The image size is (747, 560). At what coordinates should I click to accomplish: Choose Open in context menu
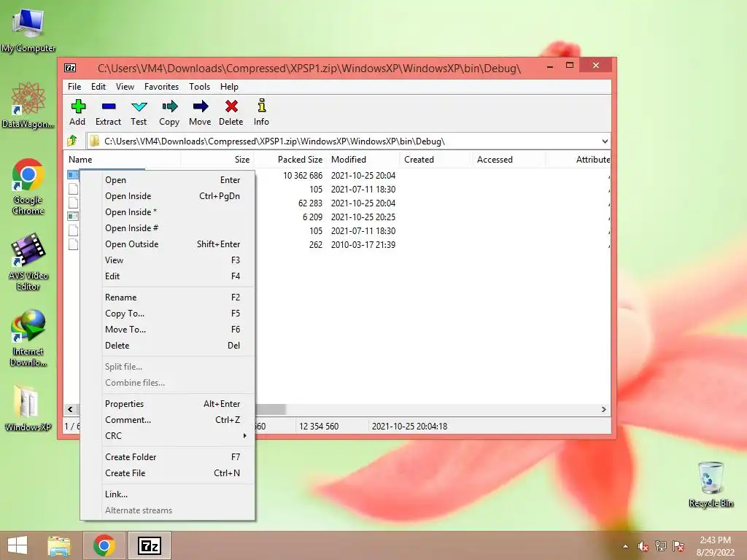[169, 180]
